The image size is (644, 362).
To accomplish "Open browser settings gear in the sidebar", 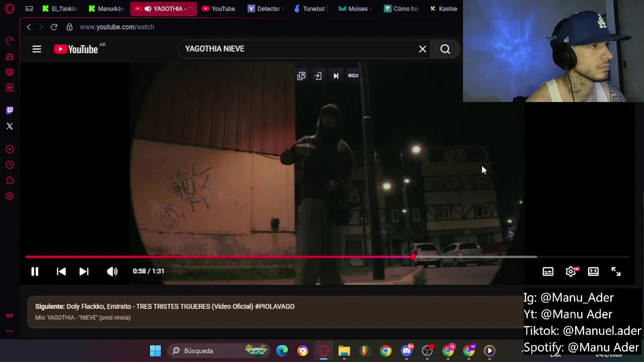I will pos(10,196).
